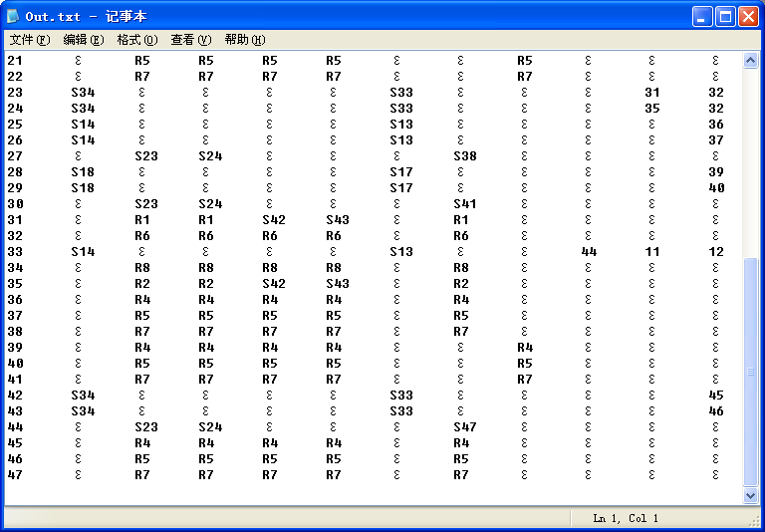This screenshot has width=765, height=532.
Task: Click the Notepad icon in title bar
Action: tap(13, 16)
